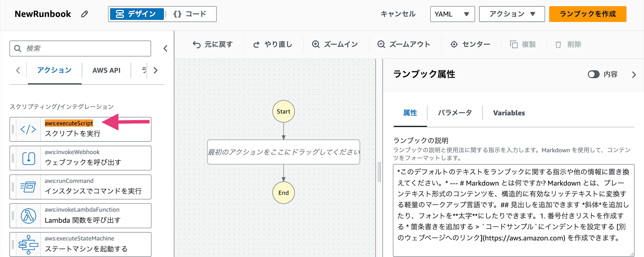Click the panel divider handle beside properties
Screen dimensions: 644x257
coord(379,172)
